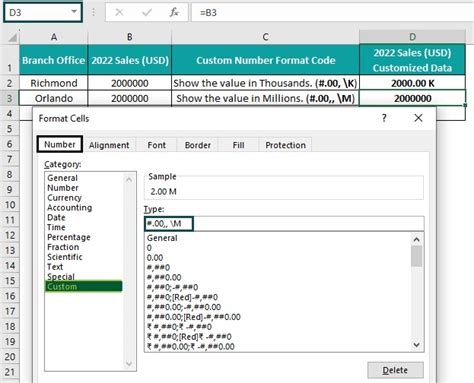Click the Format Cells help question mark

[384, 118]
